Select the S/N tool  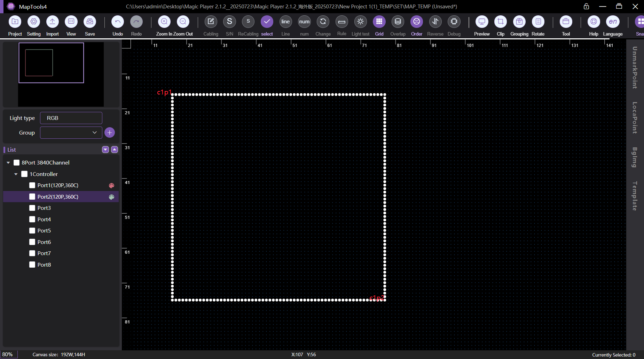tap(229, 22)
